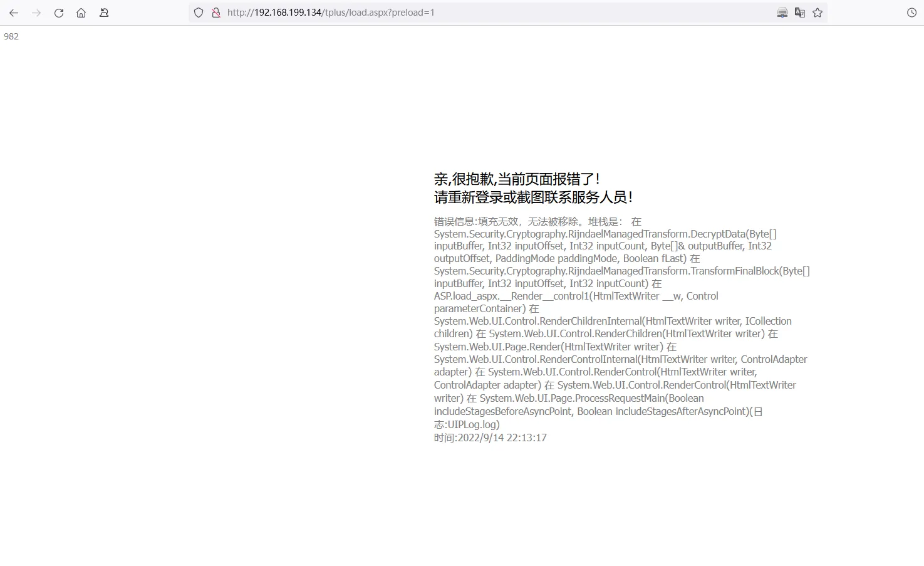Click the icon right of the home button
This screenshot has width=924, height=566.
(x=104, y=13)
